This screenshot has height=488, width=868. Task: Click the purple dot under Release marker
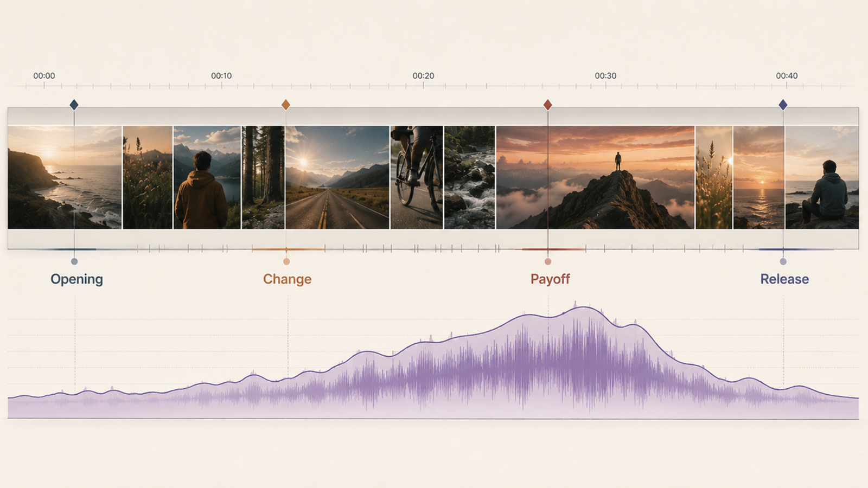tap(783, 261)
